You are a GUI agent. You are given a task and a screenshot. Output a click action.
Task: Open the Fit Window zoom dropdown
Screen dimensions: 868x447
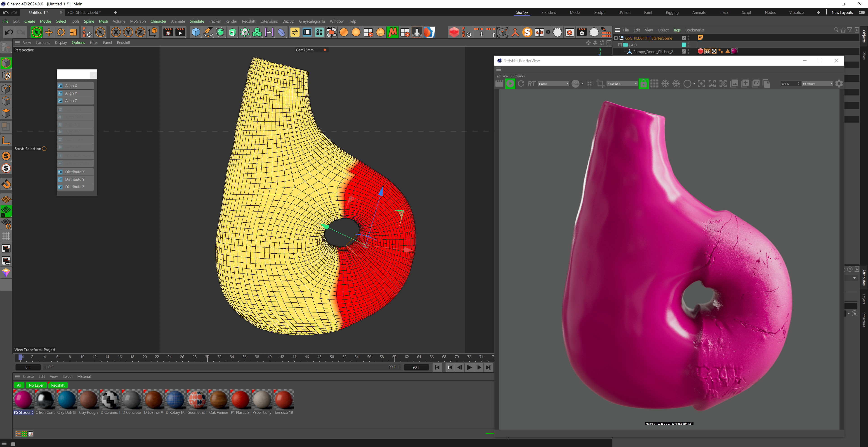[x=817, y=84]
